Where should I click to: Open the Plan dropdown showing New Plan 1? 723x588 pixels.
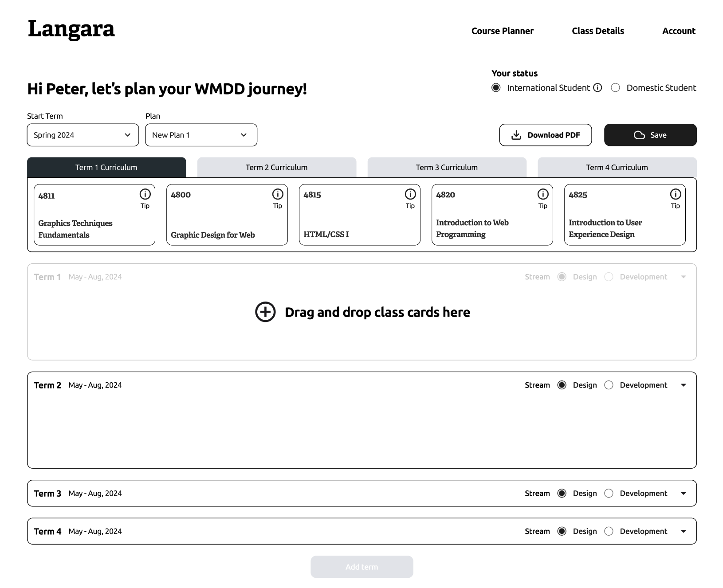tap(201, 135)
